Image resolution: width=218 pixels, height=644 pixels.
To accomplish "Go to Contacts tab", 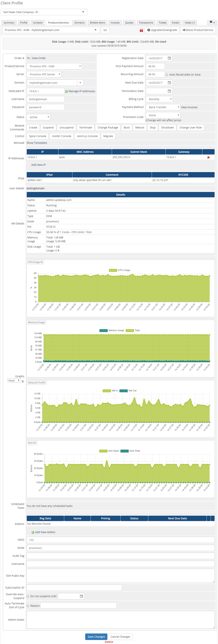I will point(38,23).
